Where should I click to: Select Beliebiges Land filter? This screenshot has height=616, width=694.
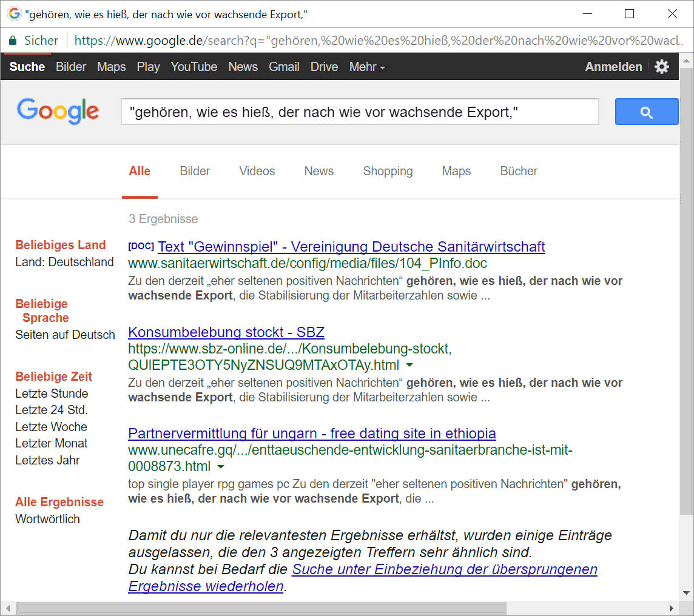(x=60, y=245)
